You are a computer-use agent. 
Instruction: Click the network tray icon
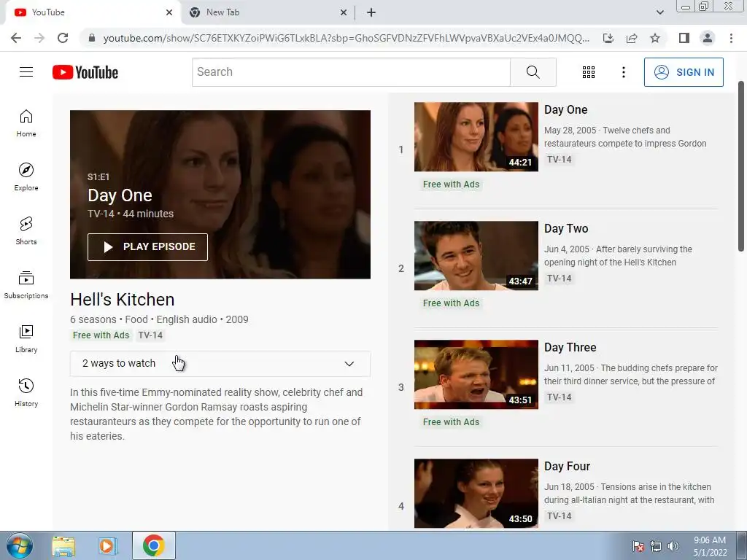click(656, 546)
